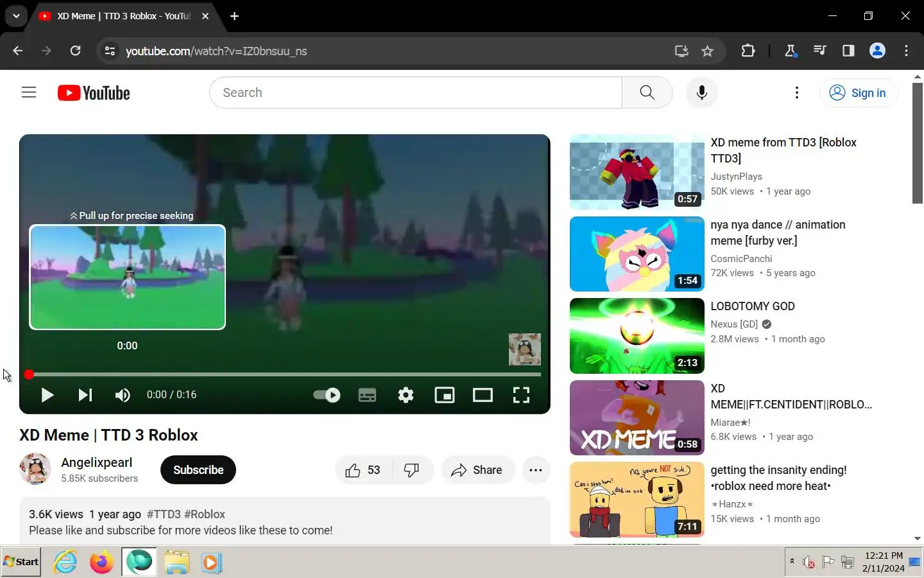Image resolution: width=924 pixels, height=578 pixels.
Task: Show hidden system tray icons
Action: coord(792,561)
